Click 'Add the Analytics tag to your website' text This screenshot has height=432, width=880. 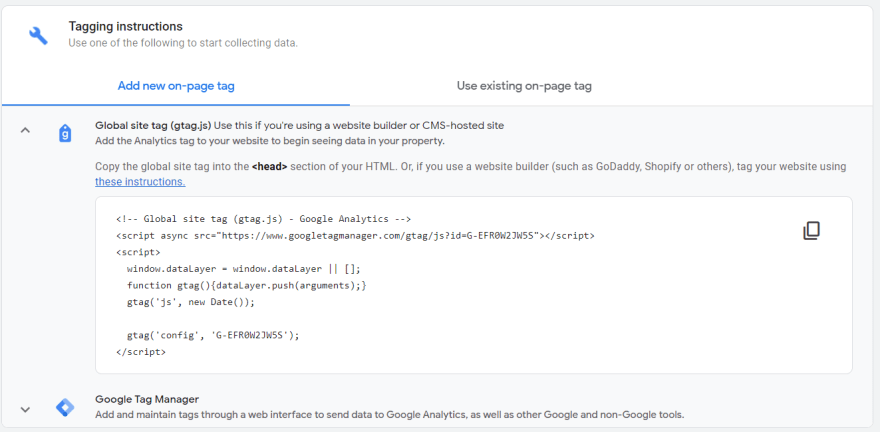(x=270, y=141)
